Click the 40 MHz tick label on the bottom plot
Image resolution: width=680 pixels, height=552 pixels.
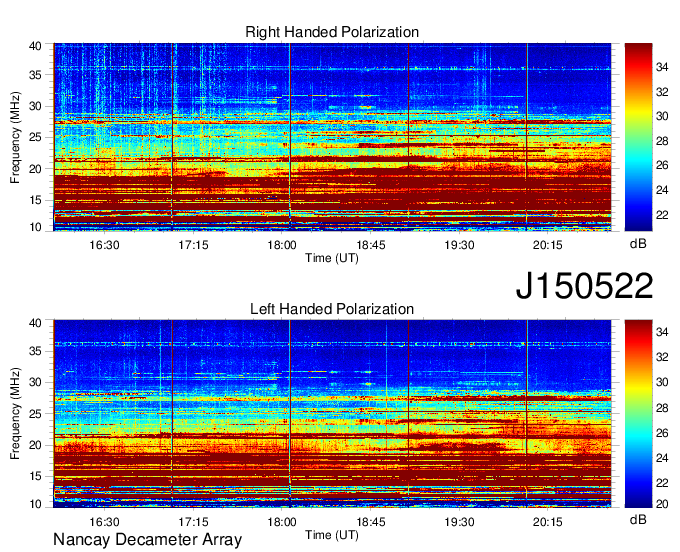tap(36, 323)
